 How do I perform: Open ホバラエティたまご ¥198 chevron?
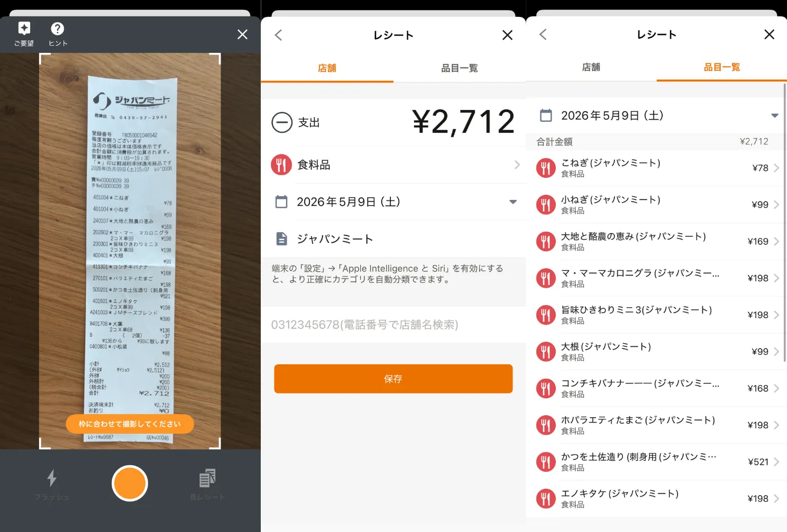[776, 425]
